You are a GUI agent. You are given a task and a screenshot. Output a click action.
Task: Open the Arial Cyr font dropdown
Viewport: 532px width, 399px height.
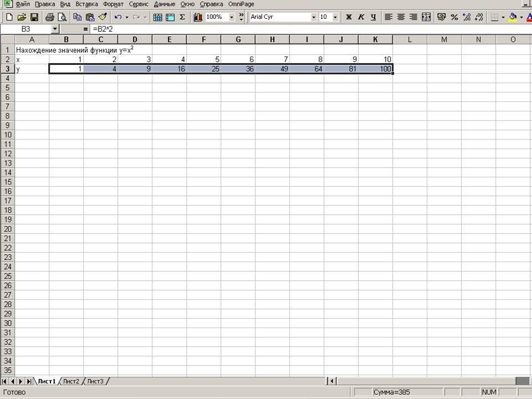pyautogui.click(x=314, y=17)
